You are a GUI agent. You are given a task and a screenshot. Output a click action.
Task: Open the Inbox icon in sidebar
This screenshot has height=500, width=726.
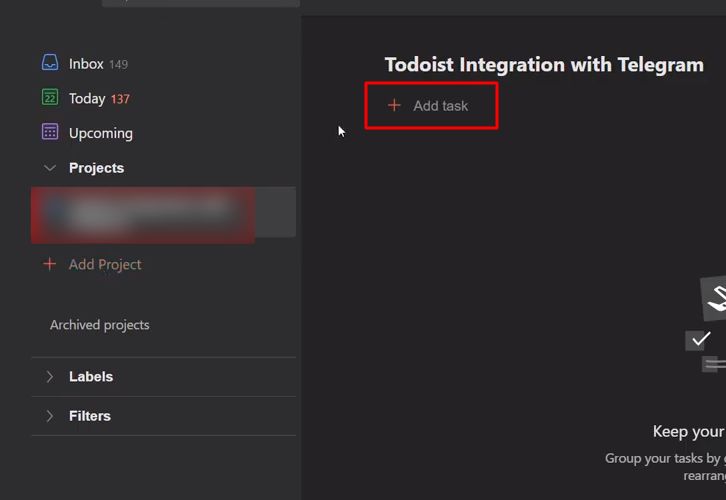point(50,62)
